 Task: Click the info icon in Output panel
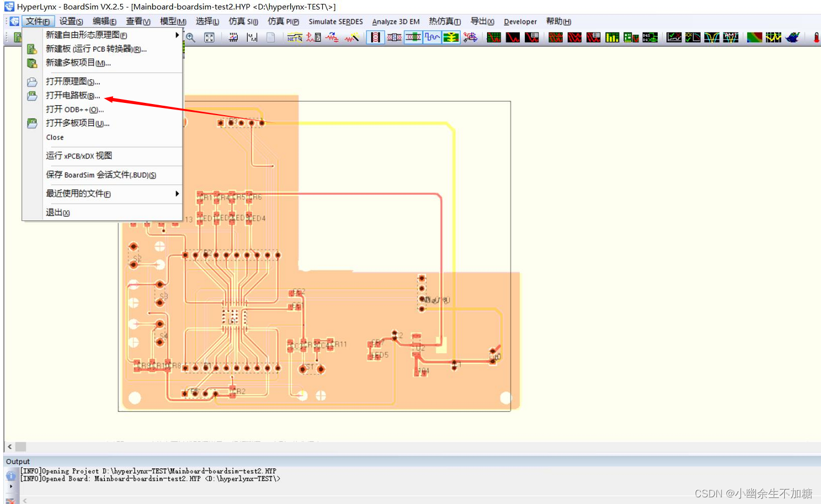(x=11, y=476)
